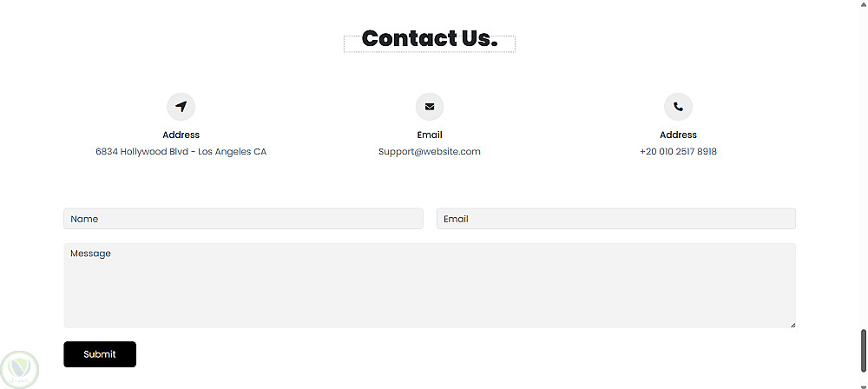Click the Support@website.com email address
Screen dimensions: 868x389
(430, 152)
